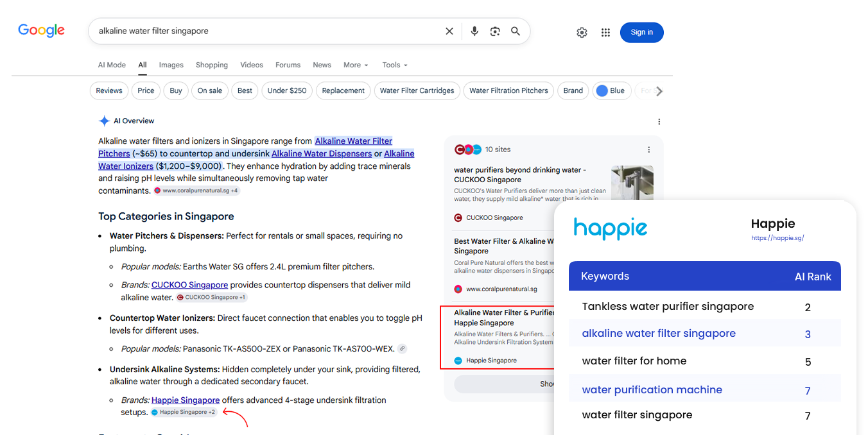Switch to Shopping tab
This screenshot has width=868, height=435.
212,65
